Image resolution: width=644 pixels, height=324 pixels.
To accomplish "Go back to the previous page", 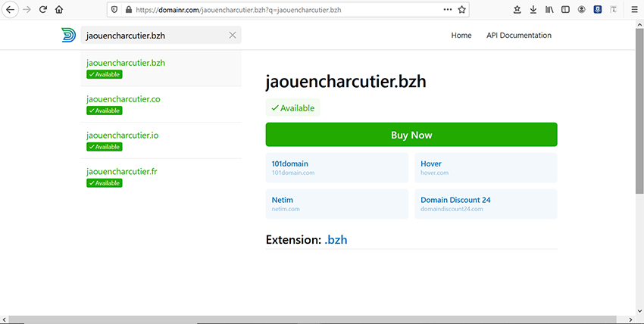I will (11, 10).
